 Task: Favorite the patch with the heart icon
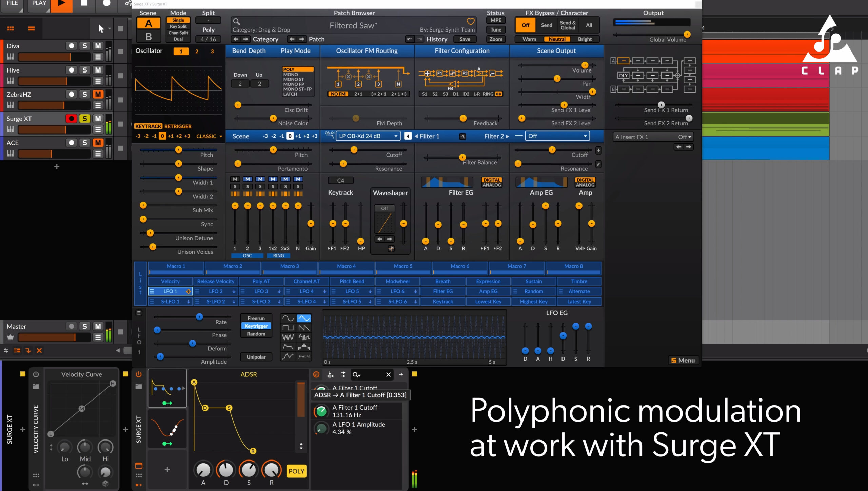click(470, 21)
